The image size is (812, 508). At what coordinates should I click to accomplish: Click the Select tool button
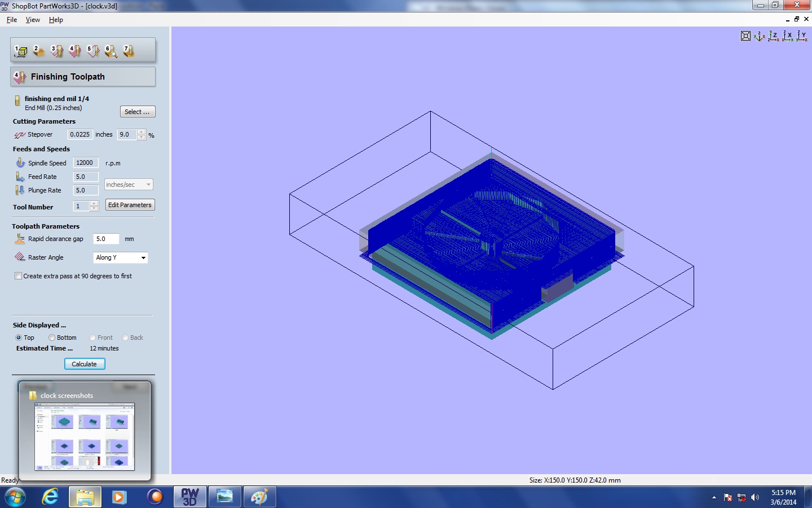(138, 112)
